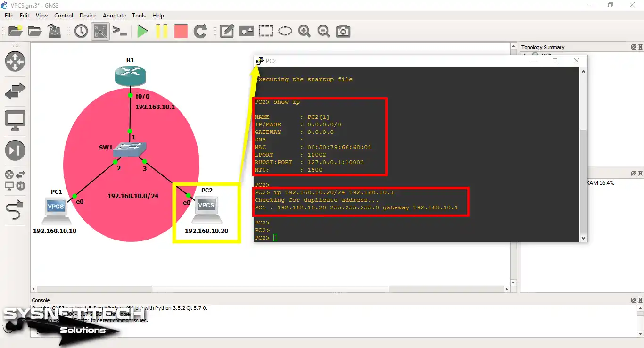Open the snapshot manager clock icon
Image resolution: width=644 pixels, height=348 pixels.
[81, 31]
